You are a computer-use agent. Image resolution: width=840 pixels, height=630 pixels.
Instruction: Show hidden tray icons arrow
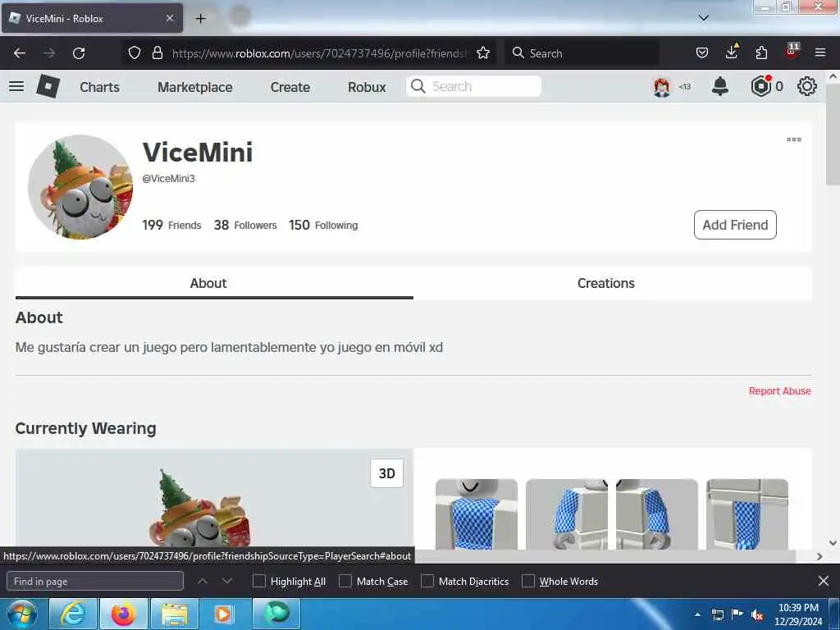click(697, 614)
